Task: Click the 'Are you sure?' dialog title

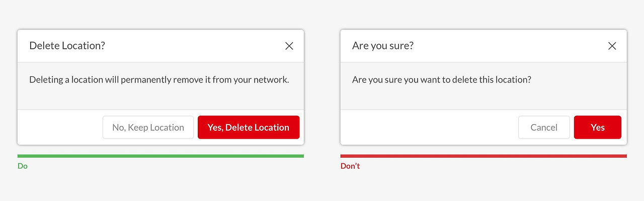Action: point(382,46)
